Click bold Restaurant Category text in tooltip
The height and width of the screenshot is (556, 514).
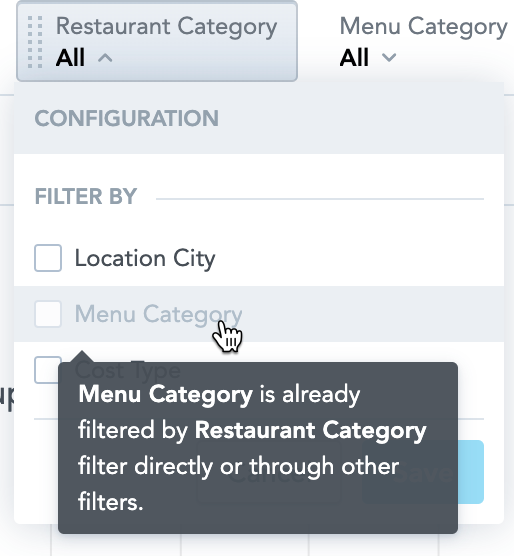coord(311,431)
